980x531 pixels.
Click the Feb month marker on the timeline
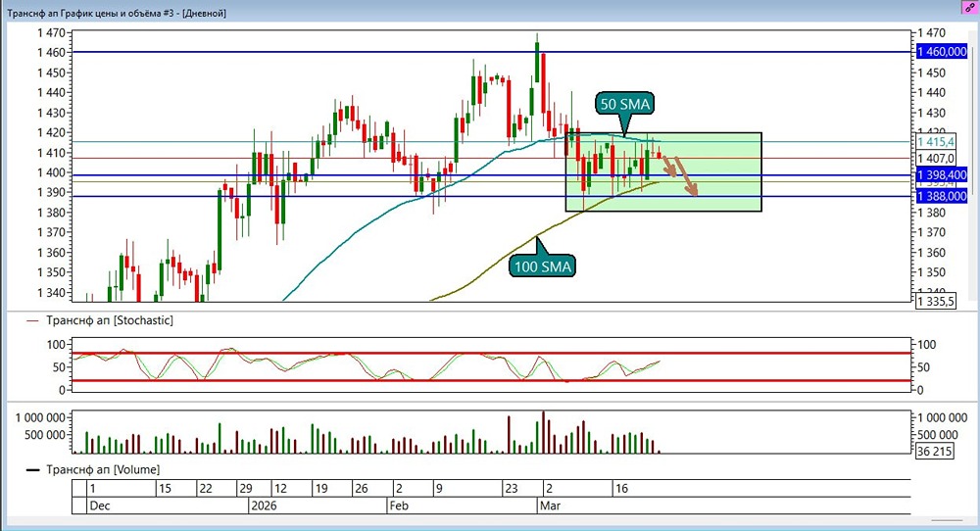pos(399,506)
